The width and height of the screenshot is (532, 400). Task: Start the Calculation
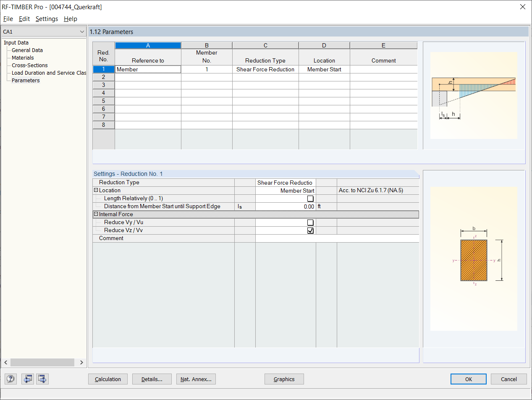[107, 379]
